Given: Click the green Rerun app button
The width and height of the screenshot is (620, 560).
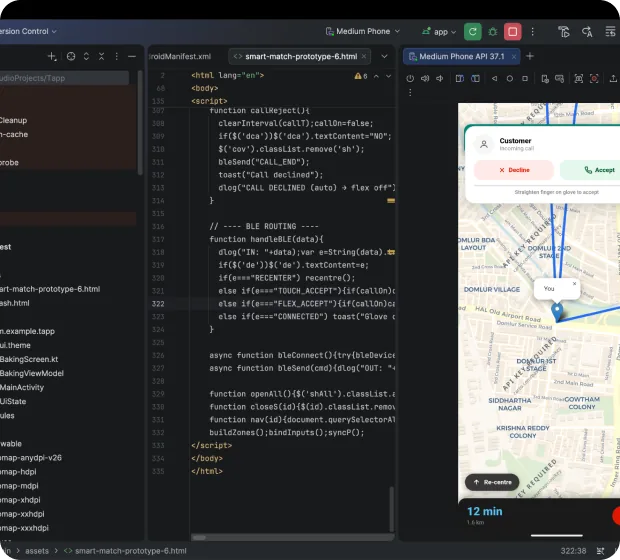Looking at the screenshot, I should pyautogui.click(x=473, y=32).
